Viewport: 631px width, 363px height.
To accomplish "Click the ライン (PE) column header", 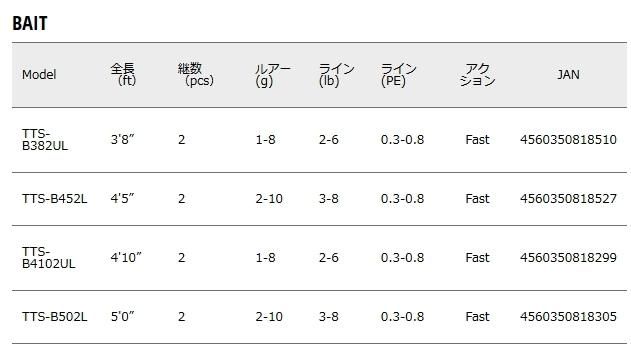I will 398,75.
